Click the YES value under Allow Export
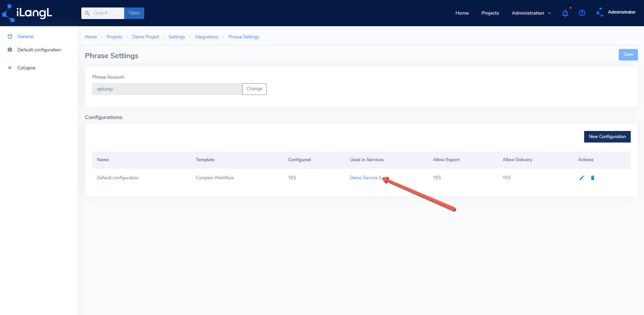Image resolution: width=644 pixels, height=315 pixels. (x=437, y=178)
